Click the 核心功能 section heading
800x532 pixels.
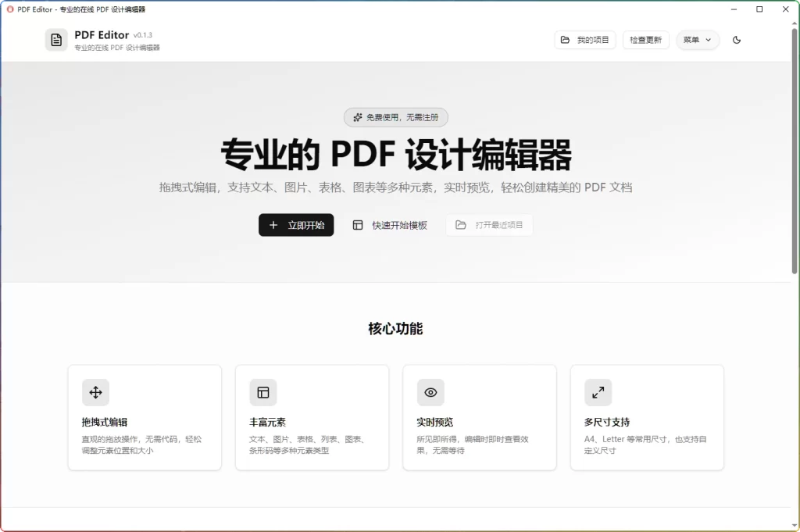(x=395, y=328)
